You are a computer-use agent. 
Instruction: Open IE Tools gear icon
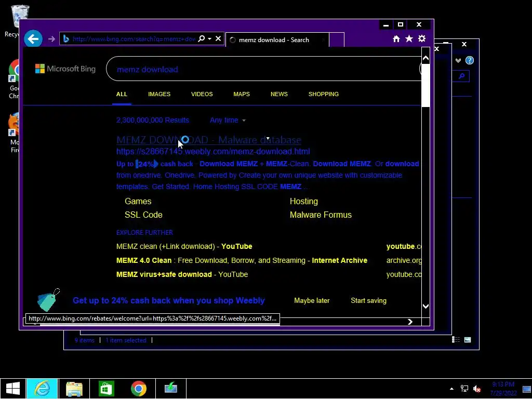click(422, 38)
